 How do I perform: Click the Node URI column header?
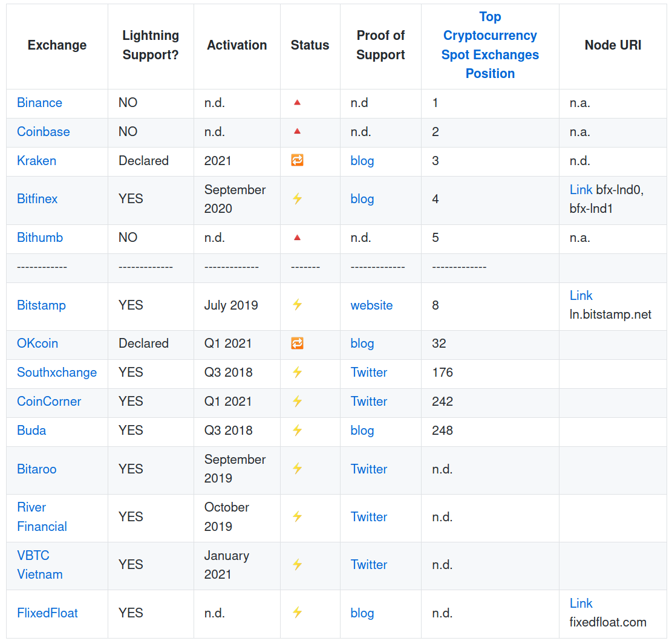(613, 45)
